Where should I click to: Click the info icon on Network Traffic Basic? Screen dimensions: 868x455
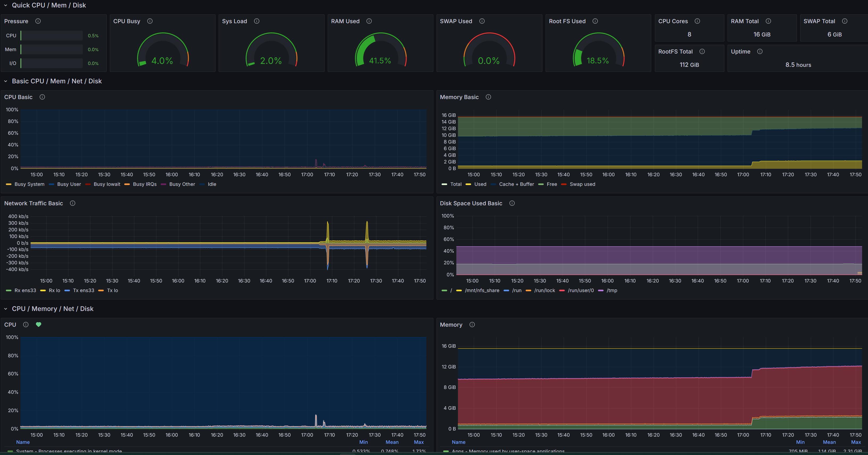(73, 203)
